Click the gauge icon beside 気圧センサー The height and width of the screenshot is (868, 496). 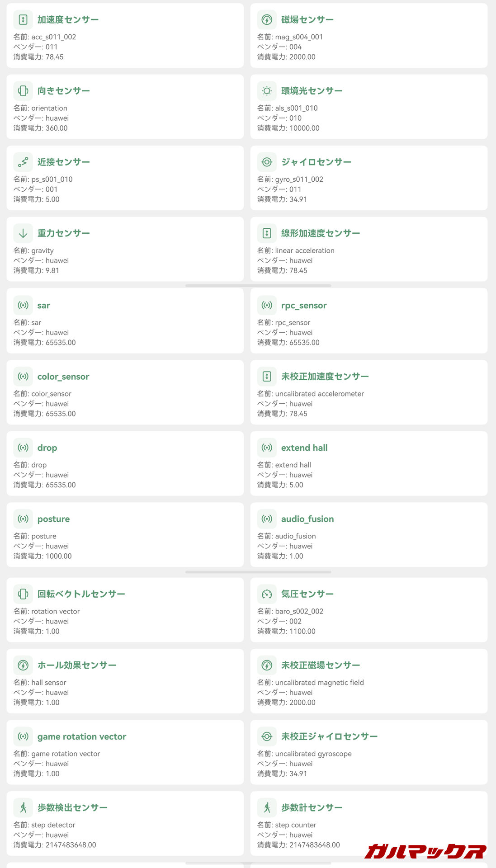pyautogui.click(x=267, y=594)
